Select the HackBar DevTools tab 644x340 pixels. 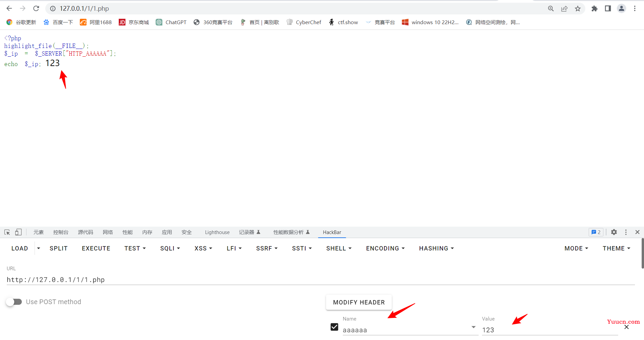(x=332, y=232)
